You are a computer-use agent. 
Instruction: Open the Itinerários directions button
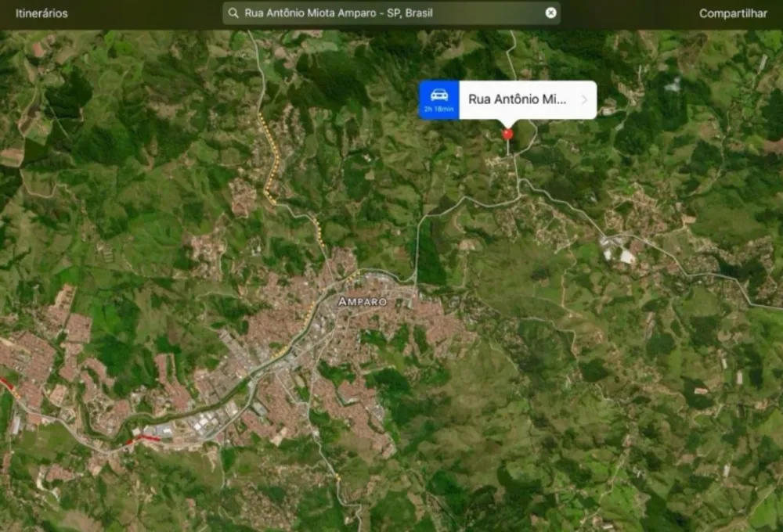(41, 13)
